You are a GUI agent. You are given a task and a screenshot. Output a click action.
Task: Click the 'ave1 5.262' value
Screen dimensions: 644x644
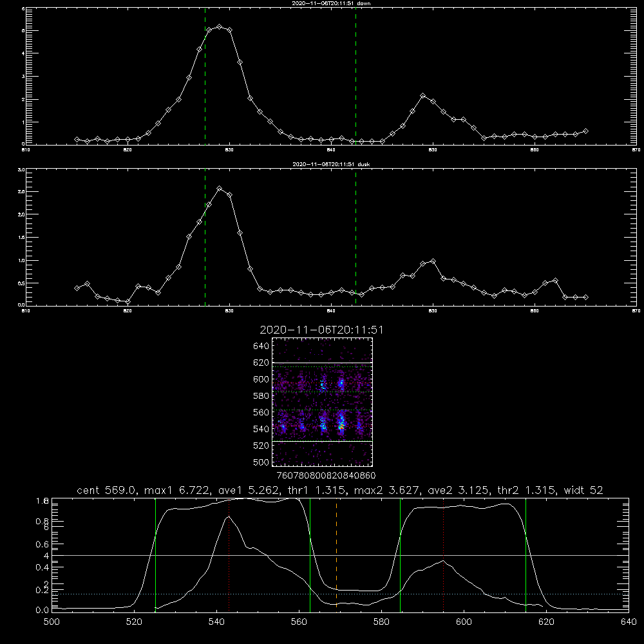coord(249,490)
